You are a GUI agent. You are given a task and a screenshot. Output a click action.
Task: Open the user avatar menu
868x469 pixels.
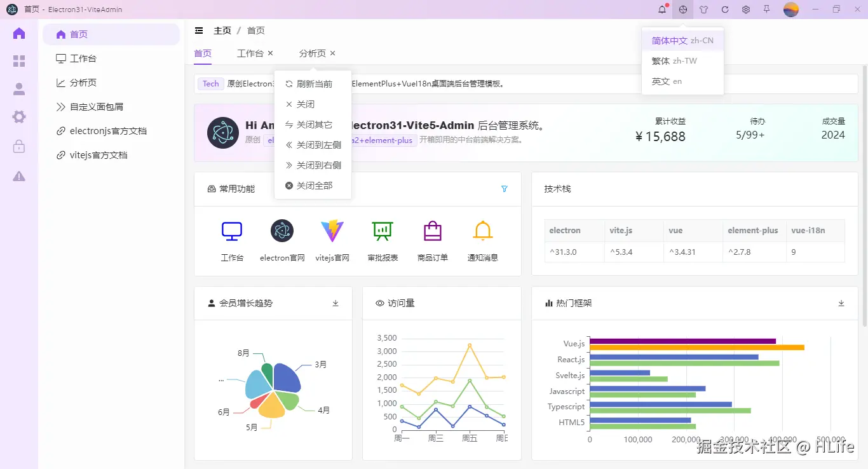[x=791, y=10]
